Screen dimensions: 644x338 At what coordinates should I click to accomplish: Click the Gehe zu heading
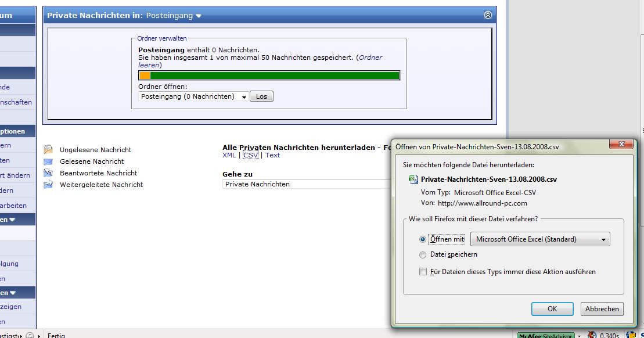pos(238,174)
